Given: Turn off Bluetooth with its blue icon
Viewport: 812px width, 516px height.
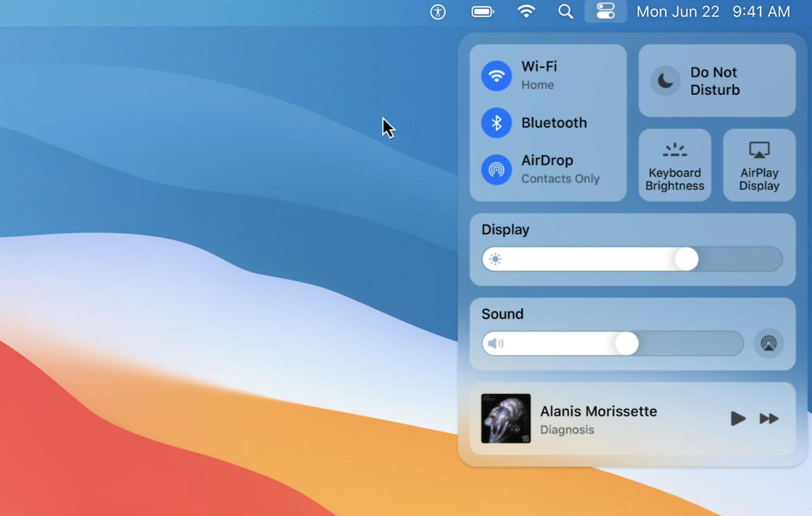Looking at the screenshot, I should point(497,123).
